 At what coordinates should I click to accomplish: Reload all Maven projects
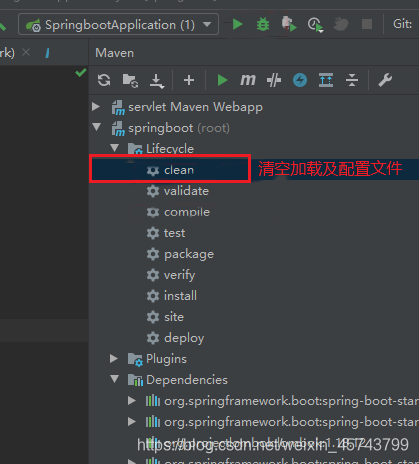tap(104, 80)
